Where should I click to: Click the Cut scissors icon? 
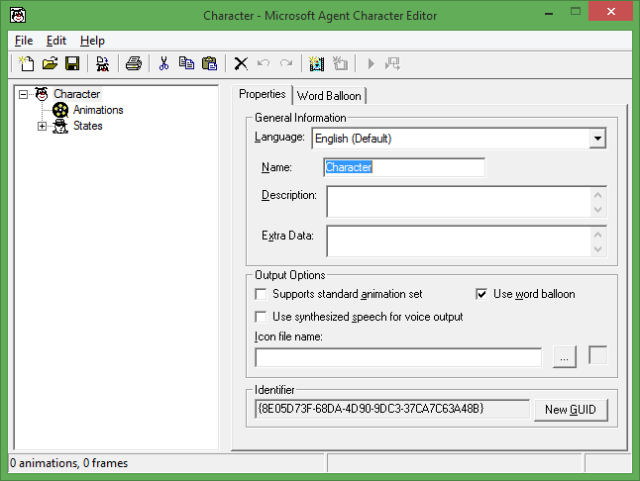tap(163, 64)
